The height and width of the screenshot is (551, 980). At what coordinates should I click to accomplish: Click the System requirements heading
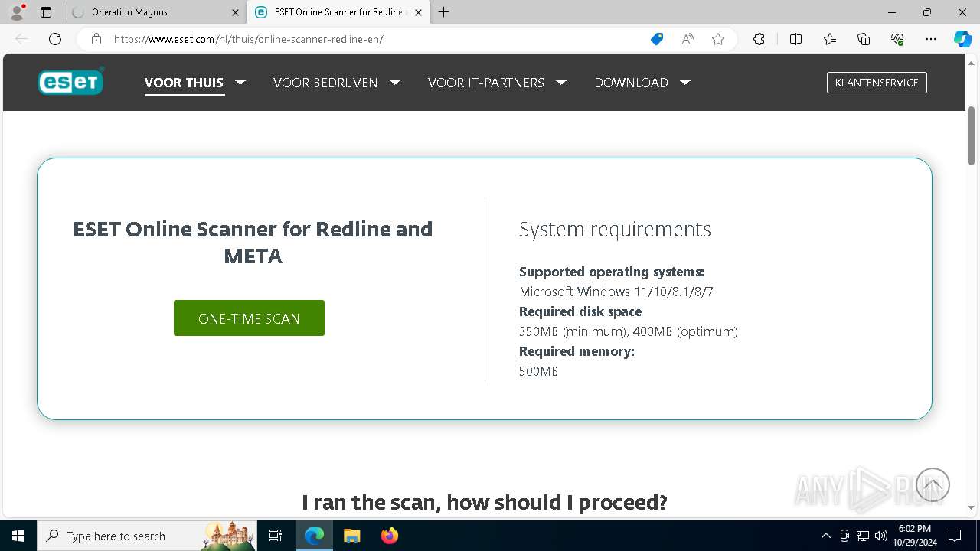(615, 229)
